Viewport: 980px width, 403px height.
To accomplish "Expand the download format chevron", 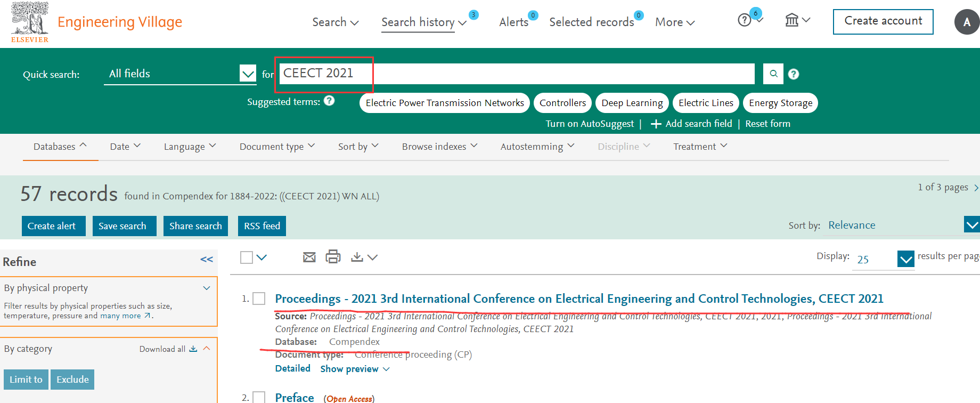I will (x=373, y=257).
